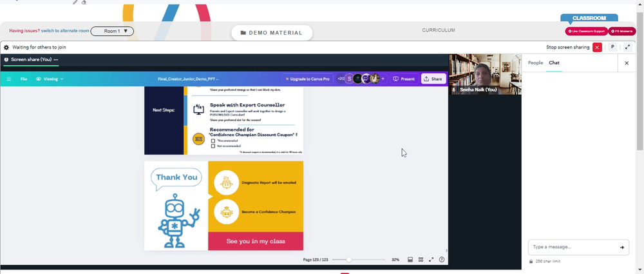The width and height of the screenshot is (644, 274).
Task: Click the PS Moments button
Action: click(x=622, y=31)
